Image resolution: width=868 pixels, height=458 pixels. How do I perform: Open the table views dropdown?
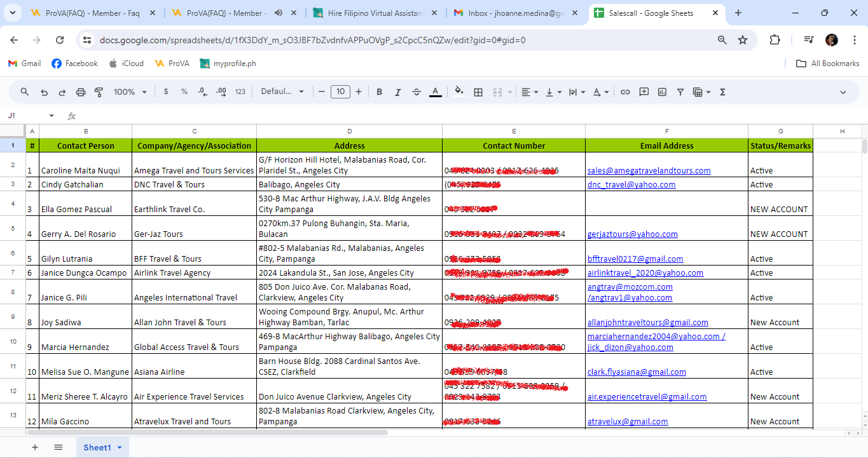701,92
